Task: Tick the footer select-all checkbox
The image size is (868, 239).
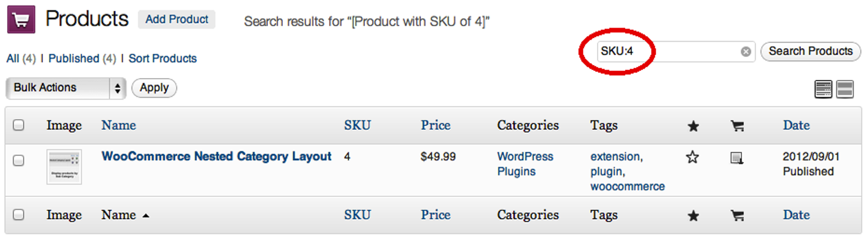Action: [x=19, y=214]
